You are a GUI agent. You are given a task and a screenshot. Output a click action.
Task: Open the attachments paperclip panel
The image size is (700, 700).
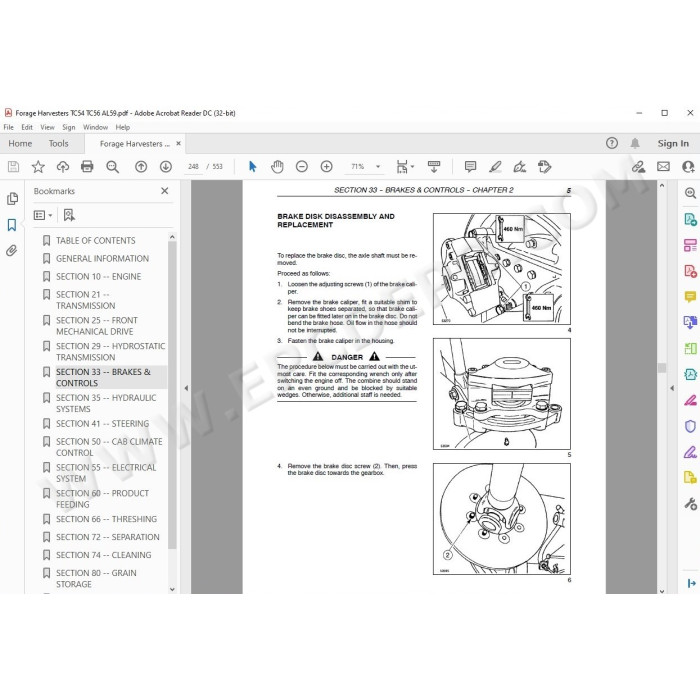(12, 250)
